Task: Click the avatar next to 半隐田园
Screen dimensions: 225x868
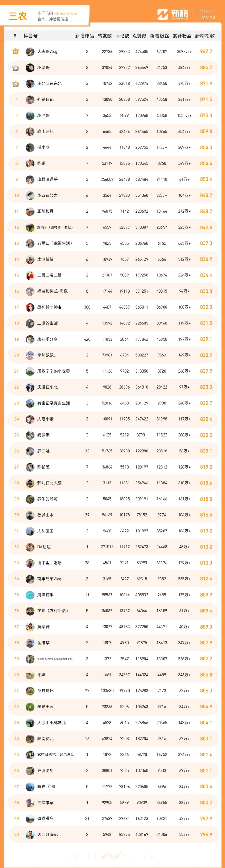Action: (30, 707)
